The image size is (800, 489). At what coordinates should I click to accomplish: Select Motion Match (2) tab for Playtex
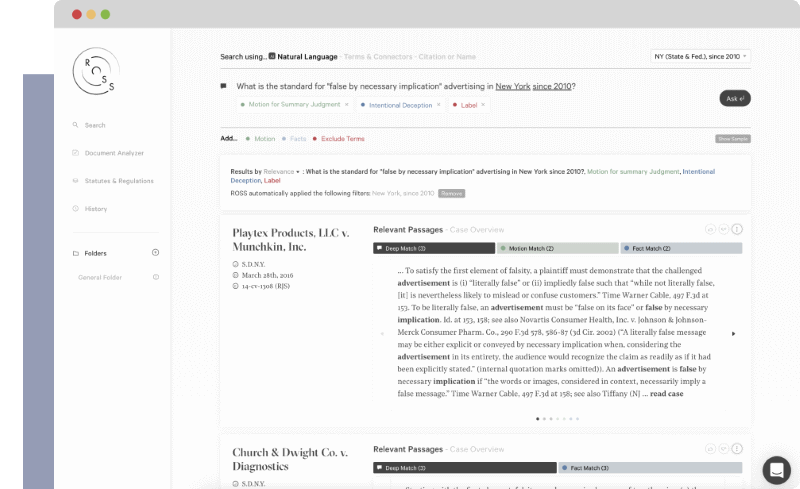click(x=558, y=248)
